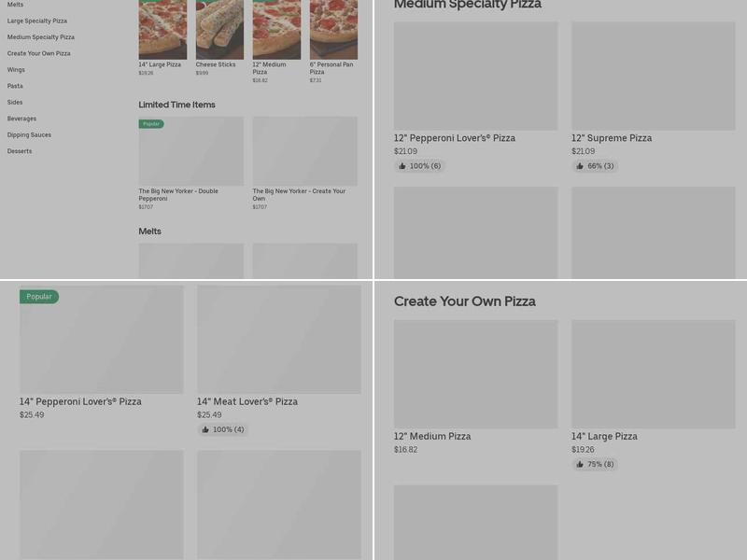Jump to Dipping Sauces category
Screen dimensions: 747x560
tap(28, 134)
